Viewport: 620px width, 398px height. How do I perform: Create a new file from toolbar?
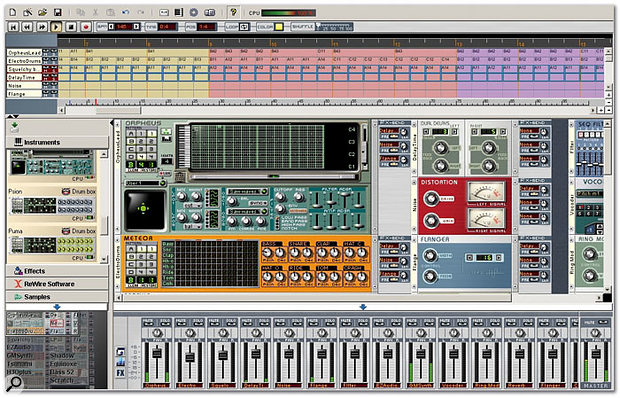point(13,13)
